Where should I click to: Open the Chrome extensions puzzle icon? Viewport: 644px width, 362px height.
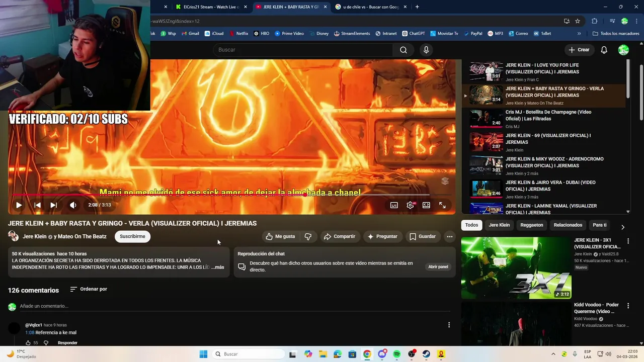click(595, 21)
